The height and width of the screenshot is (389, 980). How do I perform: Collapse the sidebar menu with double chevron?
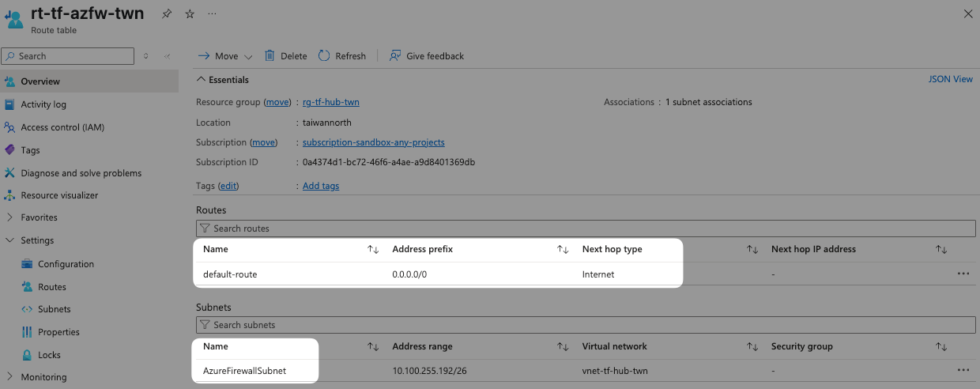click(x=167, y=56)
